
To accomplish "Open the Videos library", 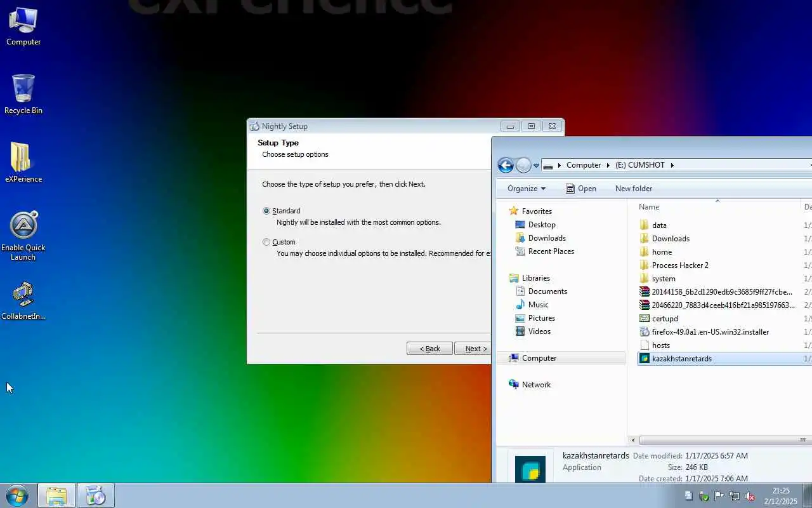I will click(x=539, y=331).
